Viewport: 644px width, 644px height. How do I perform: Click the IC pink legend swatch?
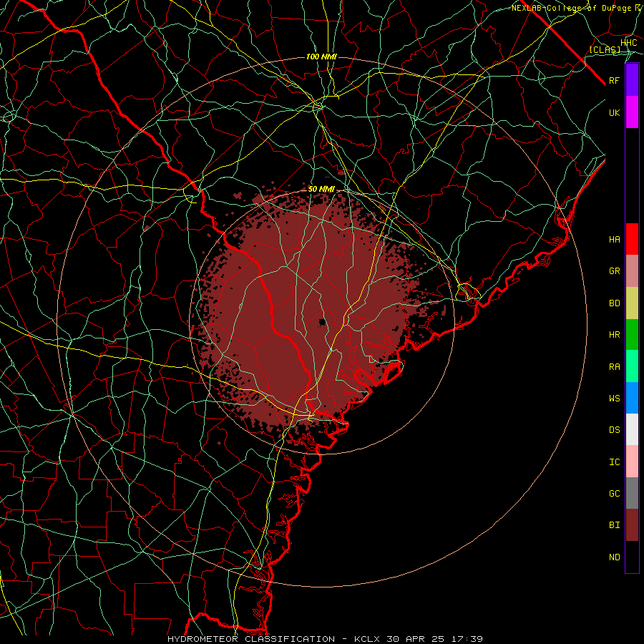[632, 462]
